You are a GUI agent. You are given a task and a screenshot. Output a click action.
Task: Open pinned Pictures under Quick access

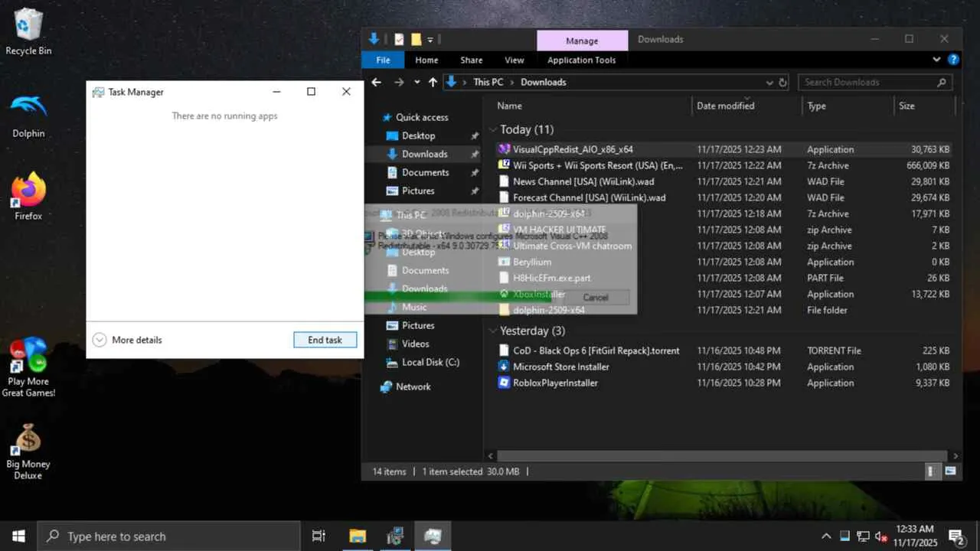418,191
